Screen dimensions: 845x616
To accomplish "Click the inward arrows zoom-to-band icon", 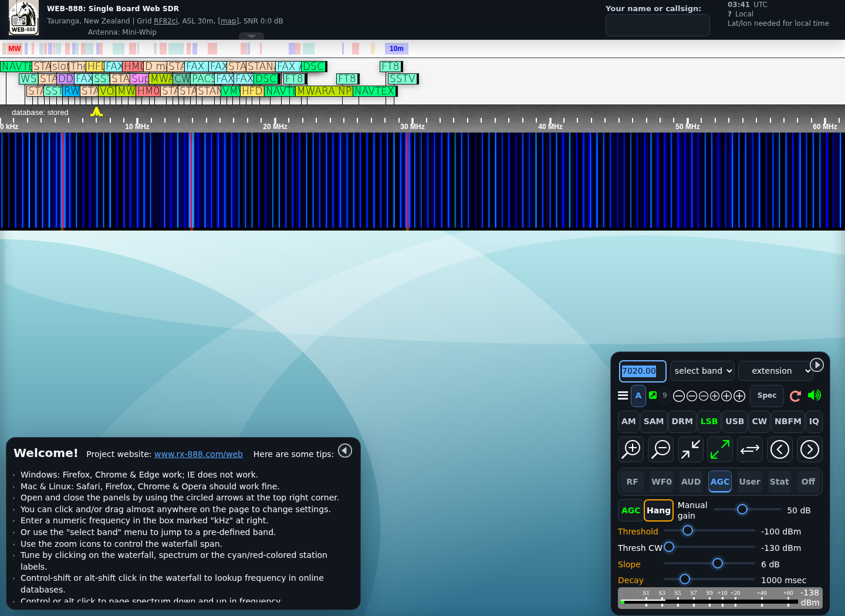I will [691, 449].
